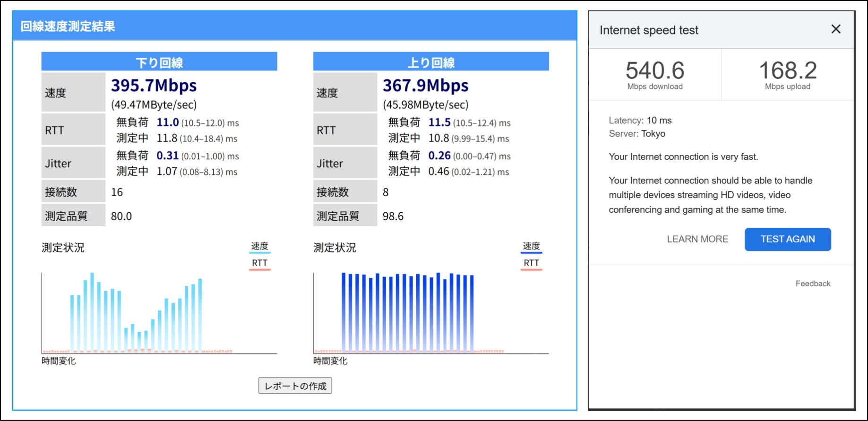This screenshot has height=421, width=868.
Task: Click the 540.6 Mbps download value
Action: (655, 70)
